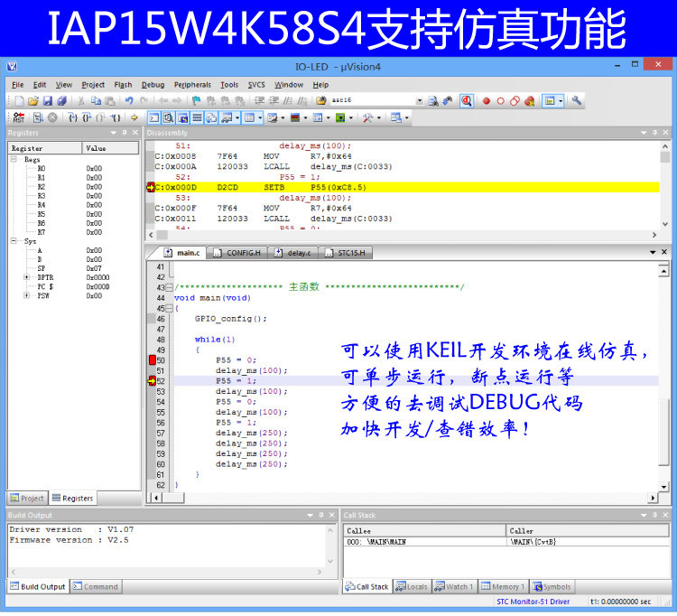Close the Build Output panel

[x=331, y=516]
